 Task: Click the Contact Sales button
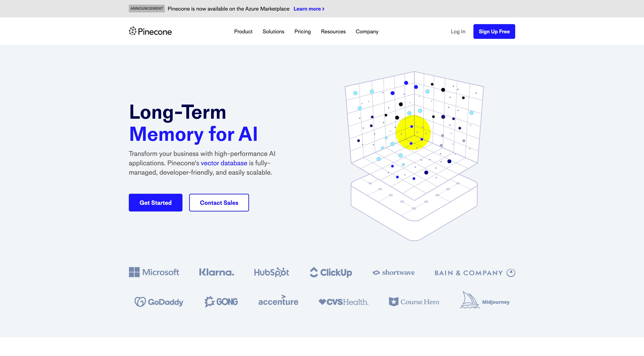[219, 203]
